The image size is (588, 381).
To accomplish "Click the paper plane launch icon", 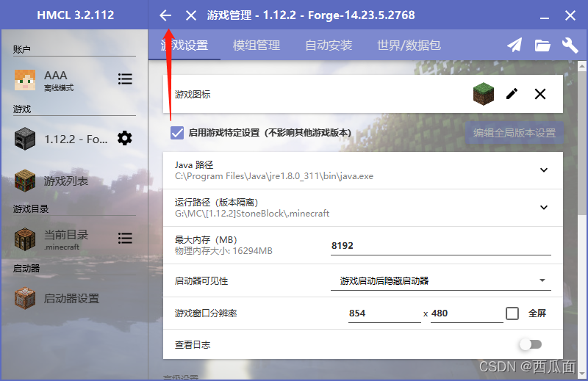I will pos(514,46).
